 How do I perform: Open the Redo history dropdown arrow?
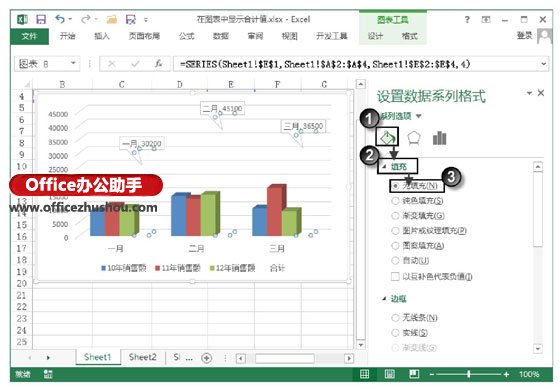point(96,19)
